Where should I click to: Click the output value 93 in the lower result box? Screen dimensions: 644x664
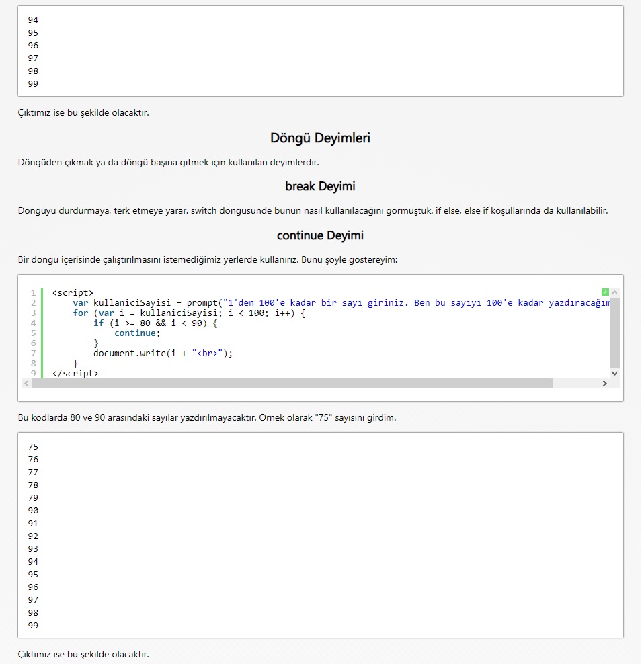[x=33, y=549]
